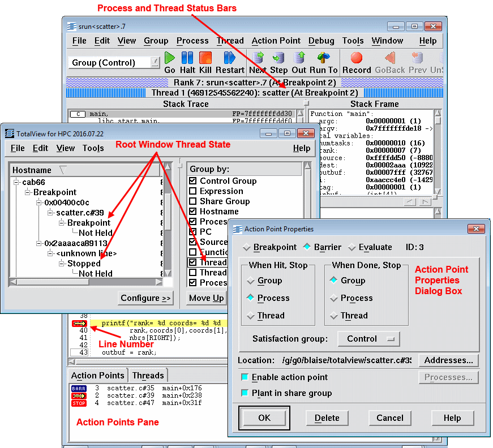Open the Window menu
This screenshot has height=448, width=493.
click(387, 41)
